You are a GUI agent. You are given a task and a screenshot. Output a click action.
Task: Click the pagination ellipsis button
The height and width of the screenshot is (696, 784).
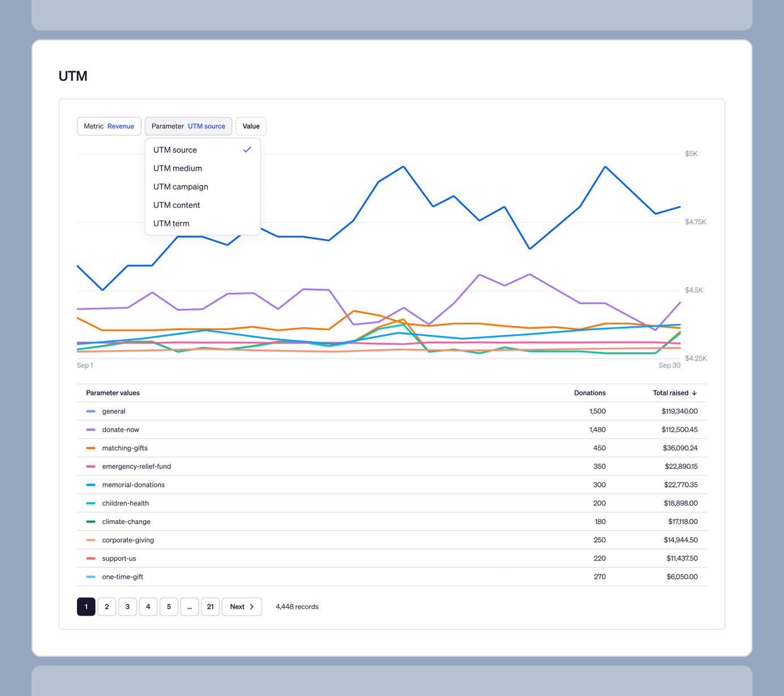pyautogui.click(x=189, y=607)
